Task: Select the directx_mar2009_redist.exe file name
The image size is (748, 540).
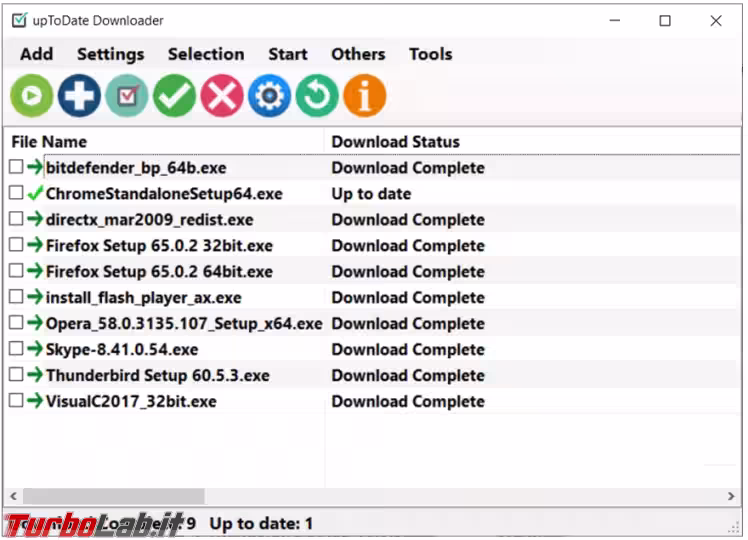Action: coord(149,220)
